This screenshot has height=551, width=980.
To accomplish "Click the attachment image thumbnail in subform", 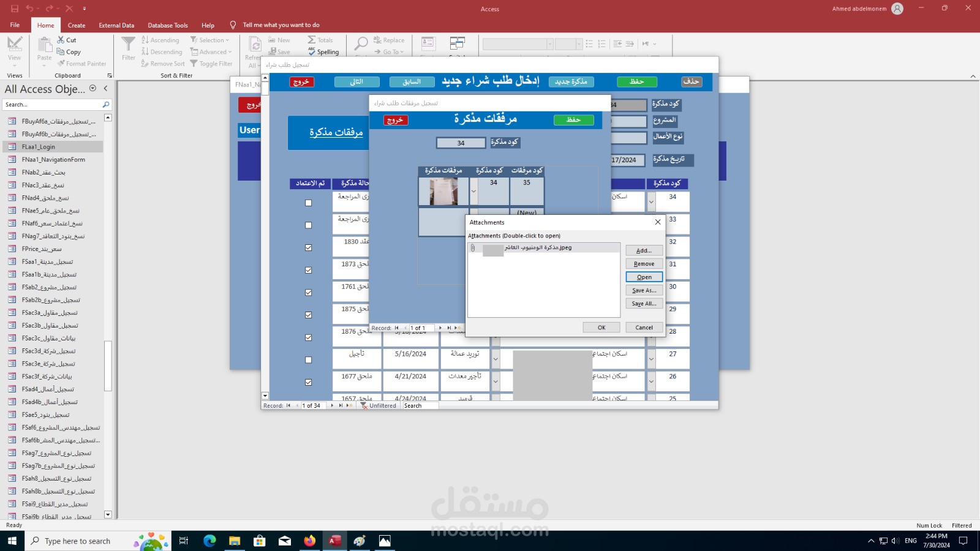I will (x=443, y=191).
